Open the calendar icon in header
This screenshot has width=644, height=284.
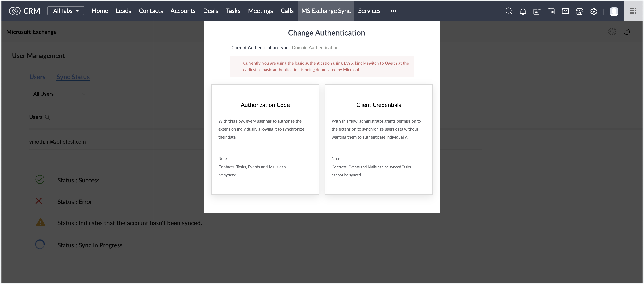(x=551, y=11)
